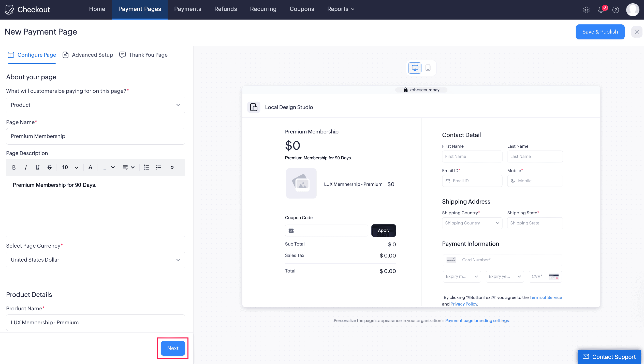Open the notifications bell
This screenshot has height=364, width=644.
(601, 10)
